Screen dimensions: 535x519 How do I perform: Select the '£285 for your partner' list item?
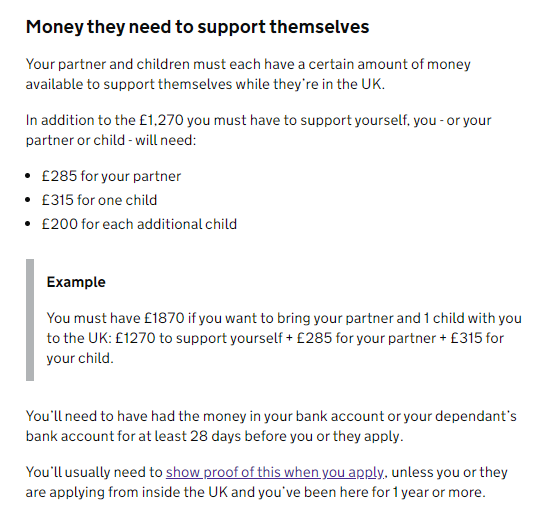[x=111, y=176]
